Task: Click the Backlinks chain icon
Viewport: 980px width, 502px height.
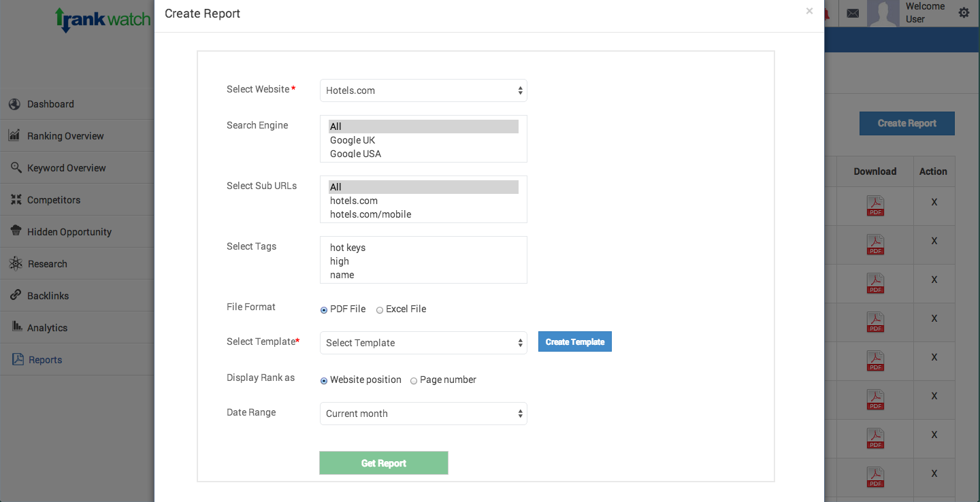Action: [15, 295]
